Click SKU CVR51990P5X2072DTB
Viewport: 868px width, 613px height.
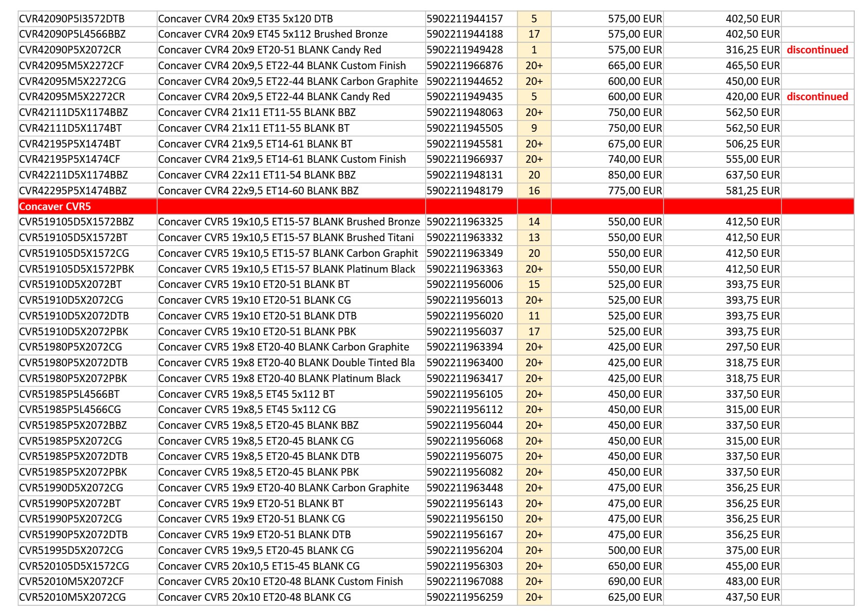pyautogui.click(x=73, y=535)
